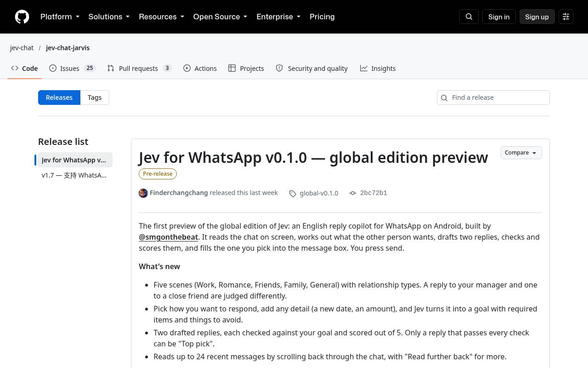This screenshot has width=588, height=368.
Task: Go to Pull requests tab
Action: coord(139,68)
